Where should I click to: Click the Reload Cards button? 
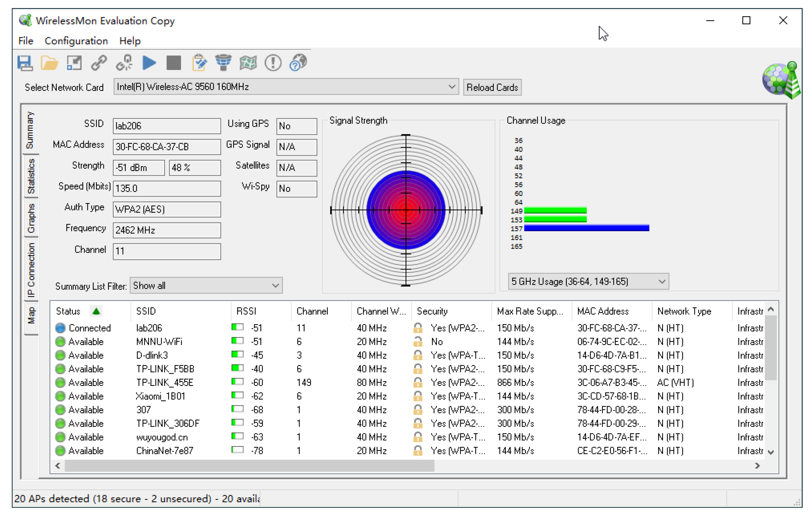pyautogui.click(x=492, y=88)
